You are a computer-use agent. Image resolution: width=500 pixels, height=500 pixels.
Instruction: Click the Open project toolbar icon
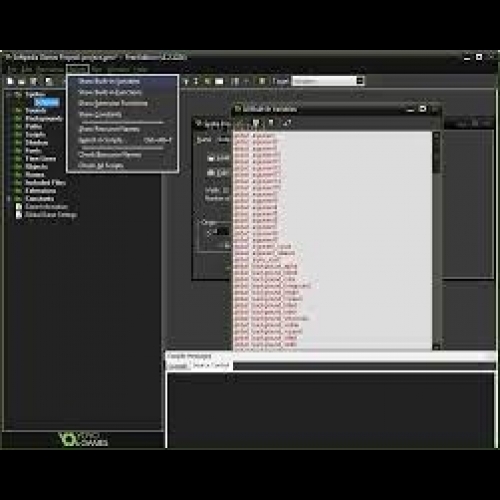(22, 81)
